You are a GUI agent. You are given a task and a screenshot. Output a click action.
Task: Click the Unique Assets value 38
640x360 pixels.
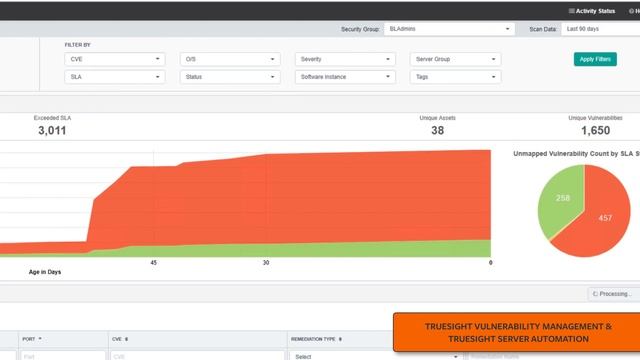pyautogui.click(x=438, y=131)
